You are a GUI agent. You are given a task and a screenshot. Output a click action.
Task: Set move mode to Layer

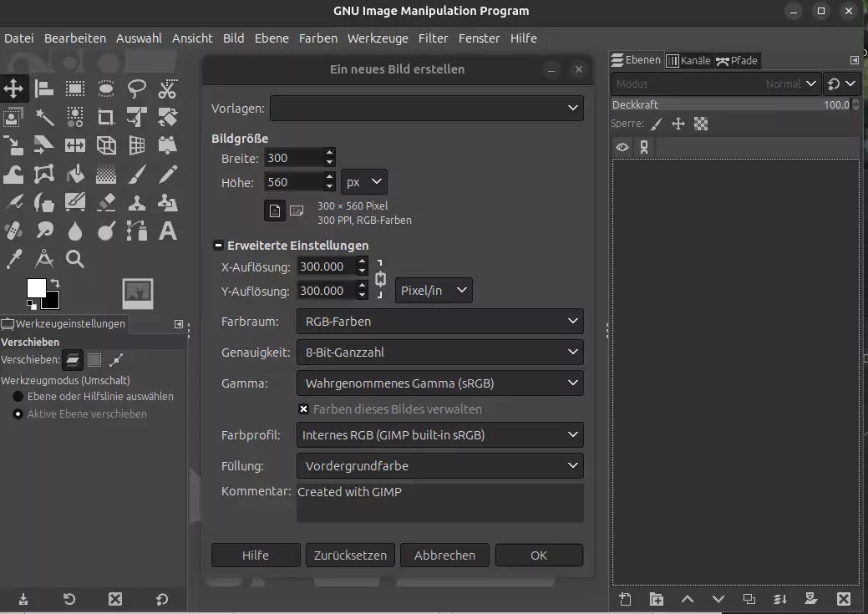pos(73,360)
